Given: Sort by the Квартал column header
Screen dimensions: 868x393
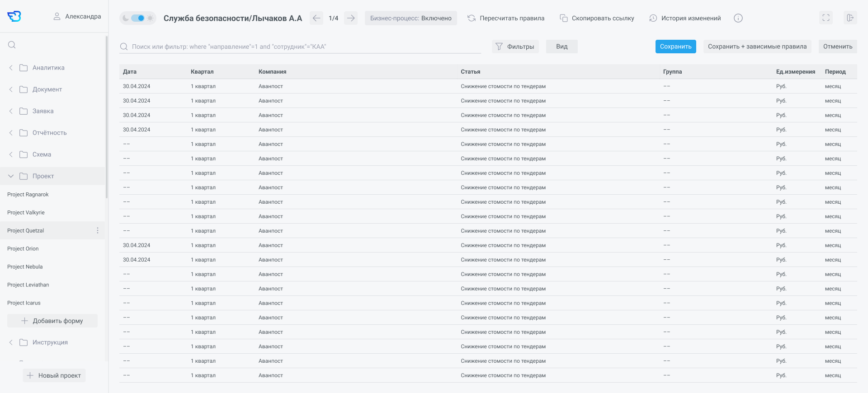Looking at the screenshot, I should 202,72.
